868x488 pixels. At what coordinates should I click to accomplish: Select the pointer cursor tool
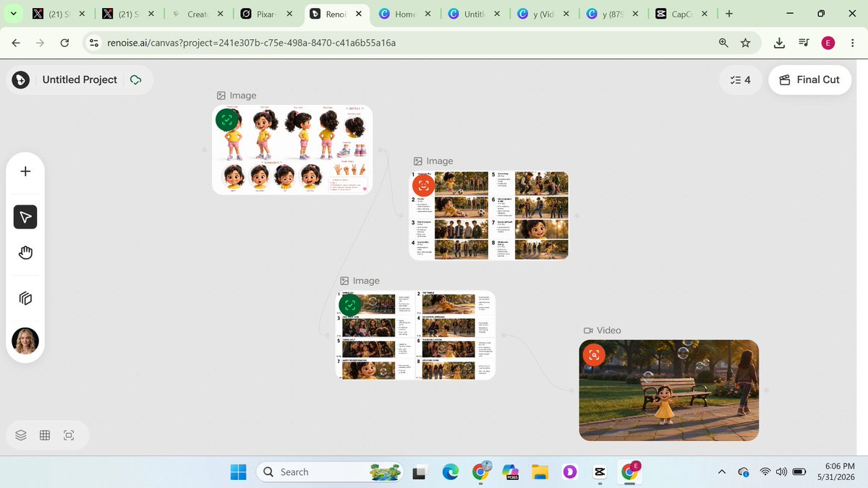click(25, 217)
